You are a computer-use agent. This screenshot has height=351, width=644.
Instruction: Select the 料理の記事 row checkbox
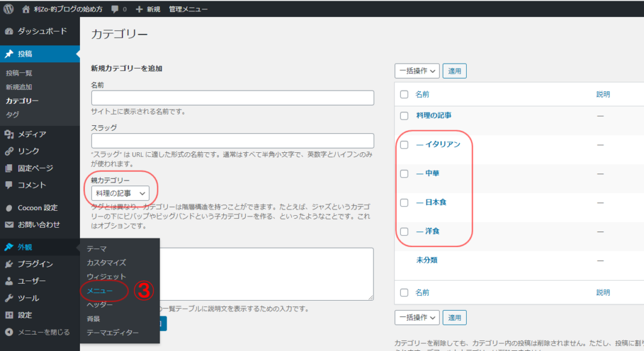pos(404,116)
